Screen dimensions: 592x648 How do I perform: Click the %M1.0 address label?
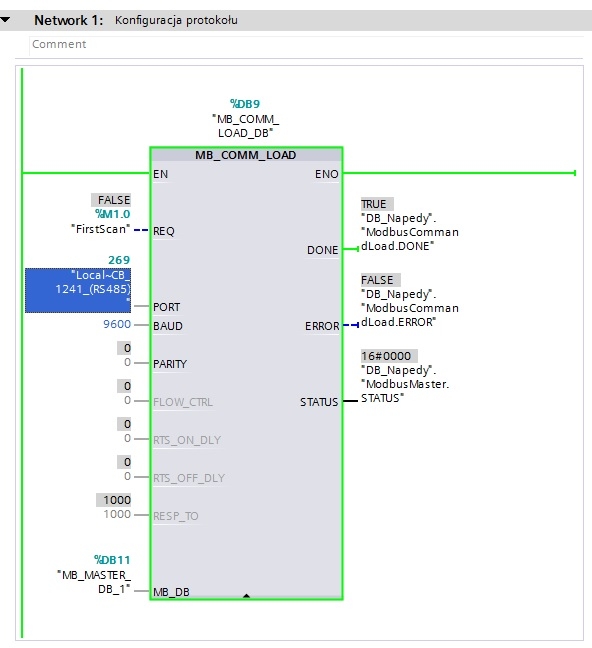click(x=112, y=214)
